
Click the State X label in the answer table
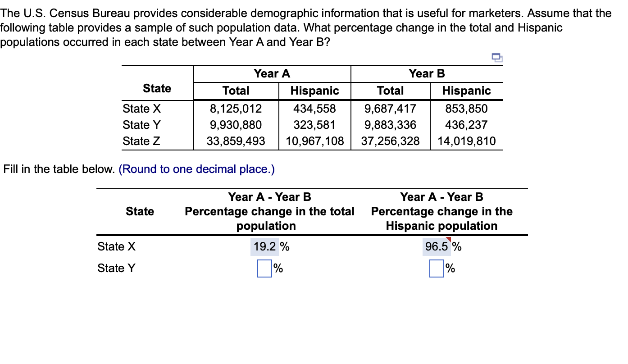point(116,246)
